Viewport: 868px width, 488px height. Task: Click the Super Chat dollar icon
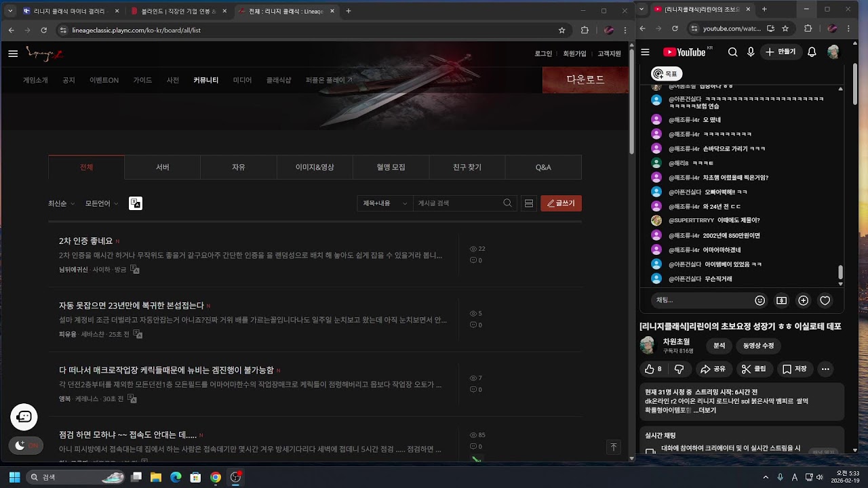click(x=781, y=300)
